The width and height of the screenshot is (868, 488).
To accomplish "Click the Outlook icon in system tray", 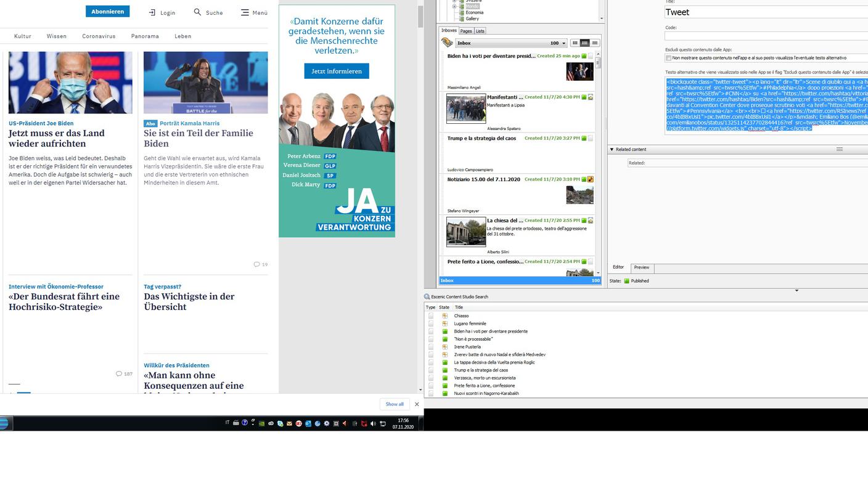I will tap(308, 423).
